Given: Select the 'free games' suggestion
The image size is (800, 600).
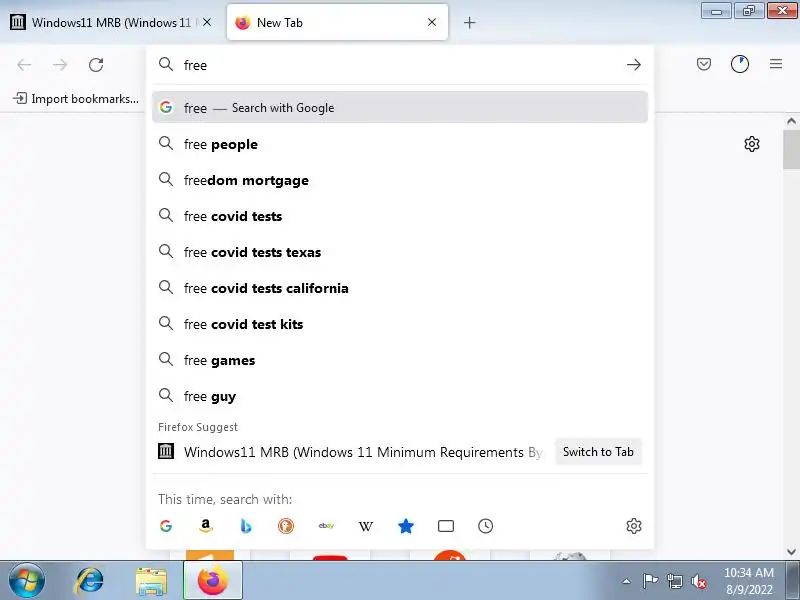Looking at the screenshot, I should point(400,360).
